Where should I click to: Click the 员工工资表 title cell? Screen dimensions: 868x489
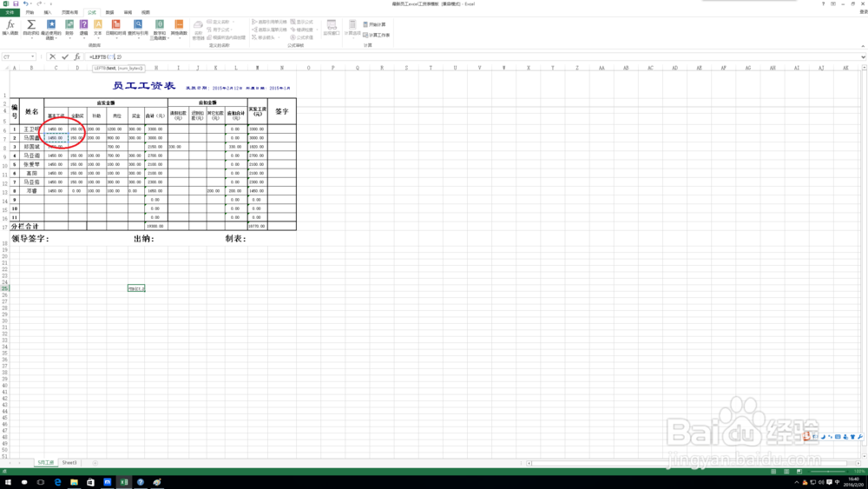(x=144, y=86)
